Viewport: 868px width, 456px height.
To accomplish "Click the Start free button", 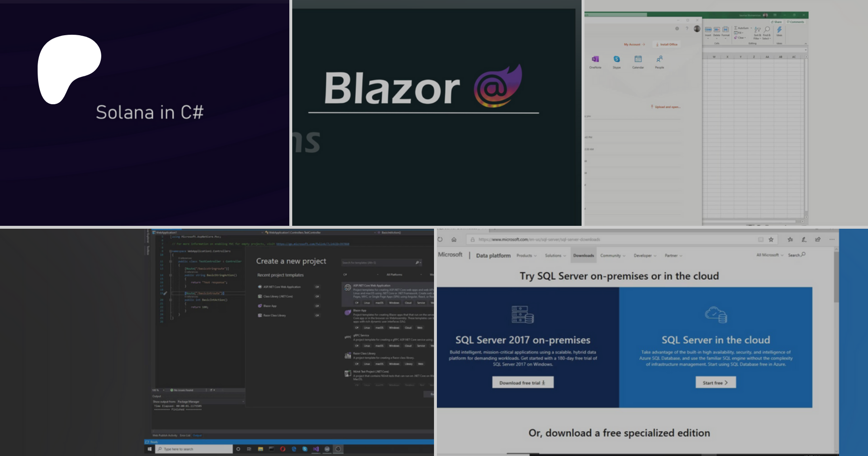I will pos(716,383).
